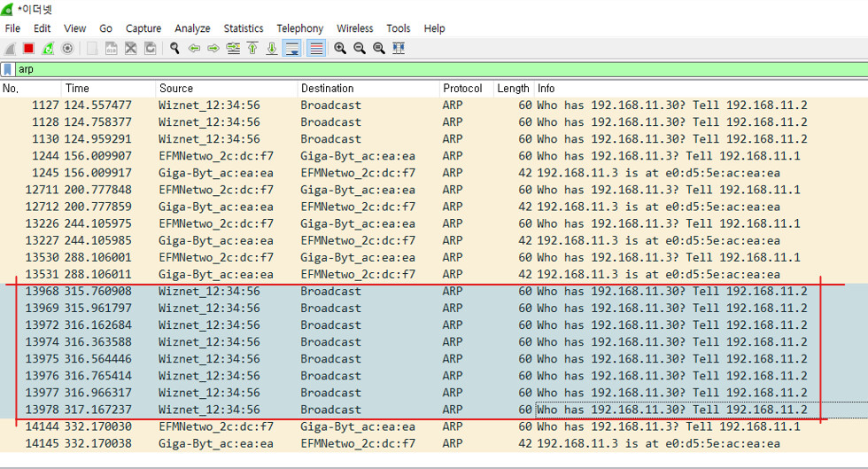The height and width of the screenshot is (469, 868).
Task: Sort packets by the No. column
Action: (30, 88)
